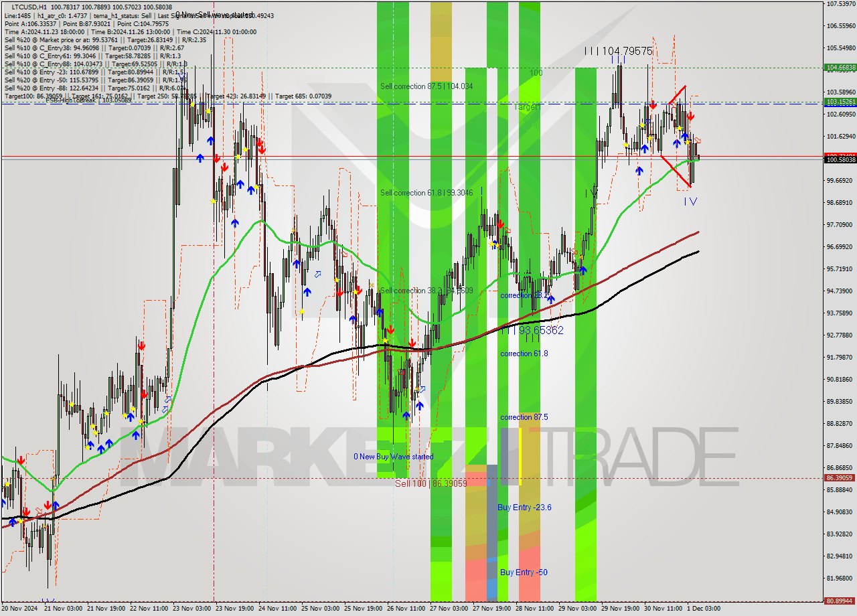
Task: Click the 'Sell %10 @ C_Entry38' info line
Action: tap(94, 48)
